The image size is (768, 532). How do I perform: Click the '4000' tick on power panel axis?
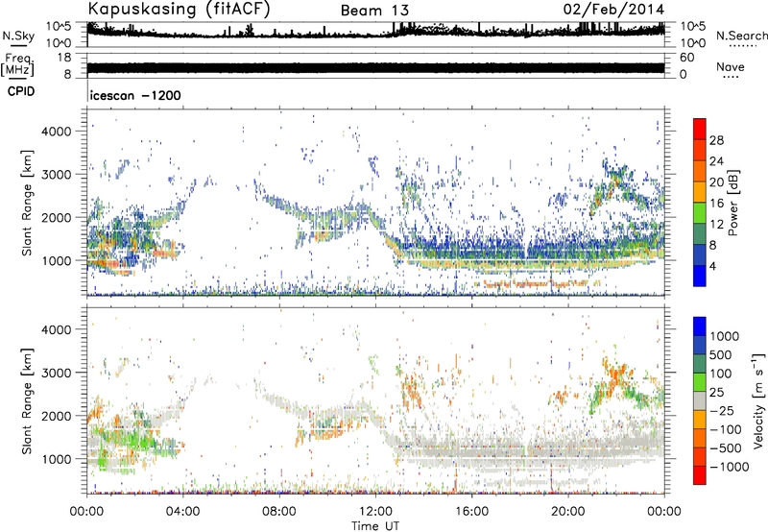57,132
